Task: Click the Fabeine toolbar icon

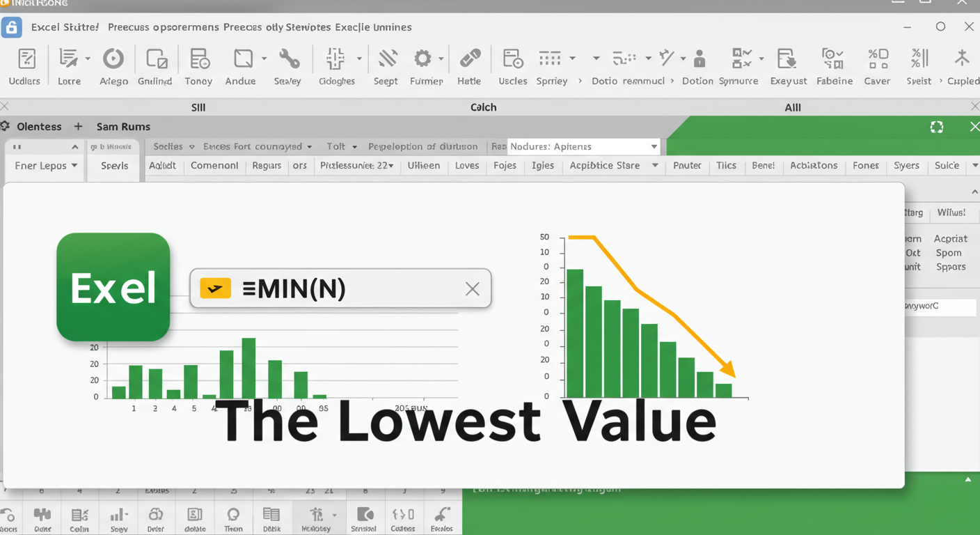Action: 832,59
